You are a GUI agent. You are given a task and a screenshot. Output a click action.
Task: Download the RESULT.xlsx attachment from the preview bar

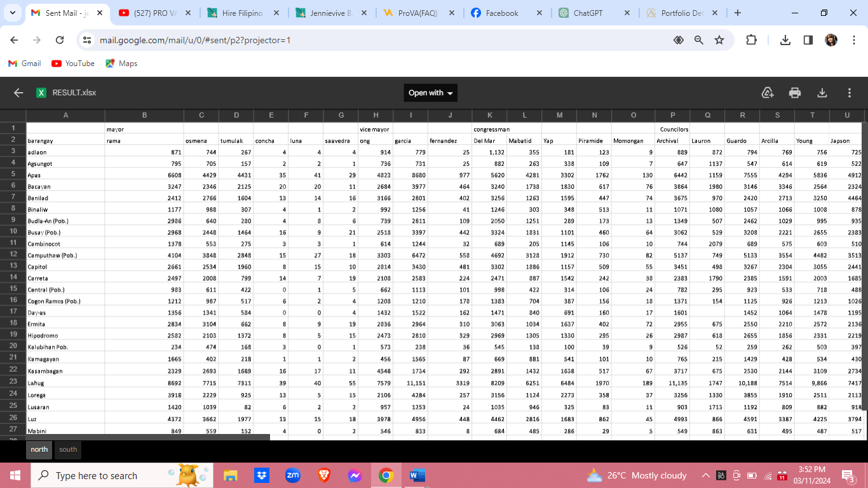(822, 93)
